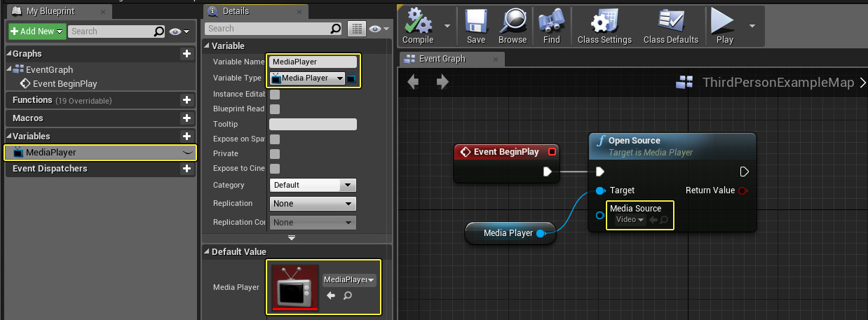Expand advanced Variable options arrow
Viewport: 868px width, 320px height.
pos(292,238)
